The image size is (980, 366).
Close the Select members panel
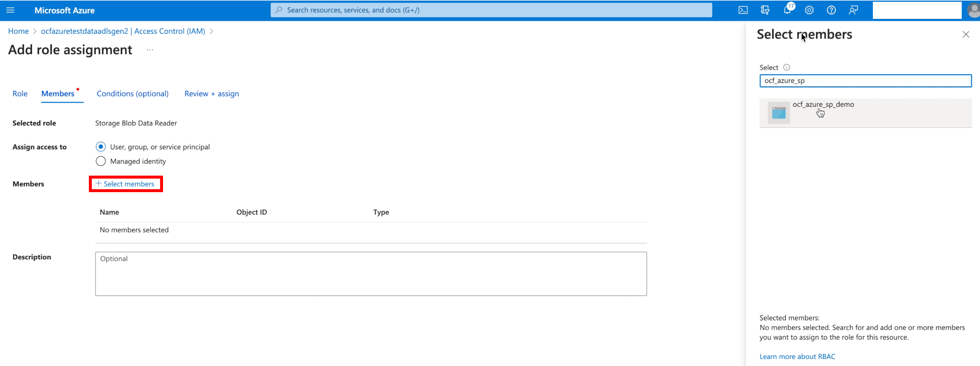click(x=966, y=35)
